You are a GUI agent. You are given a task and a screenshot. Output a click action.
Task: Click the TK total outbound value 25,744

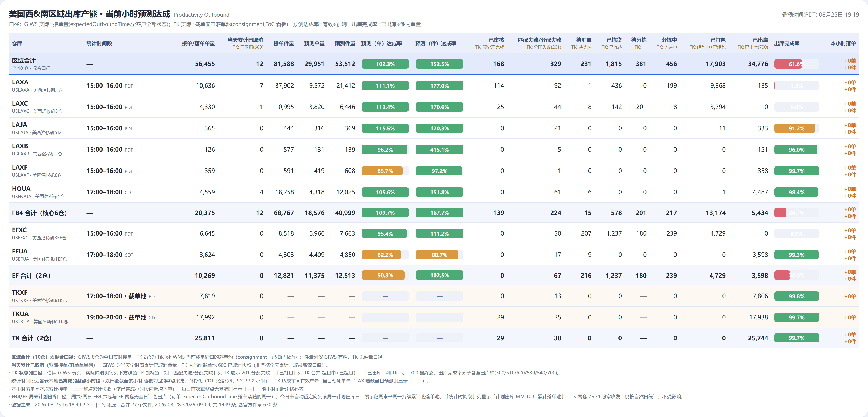(758, 338)
